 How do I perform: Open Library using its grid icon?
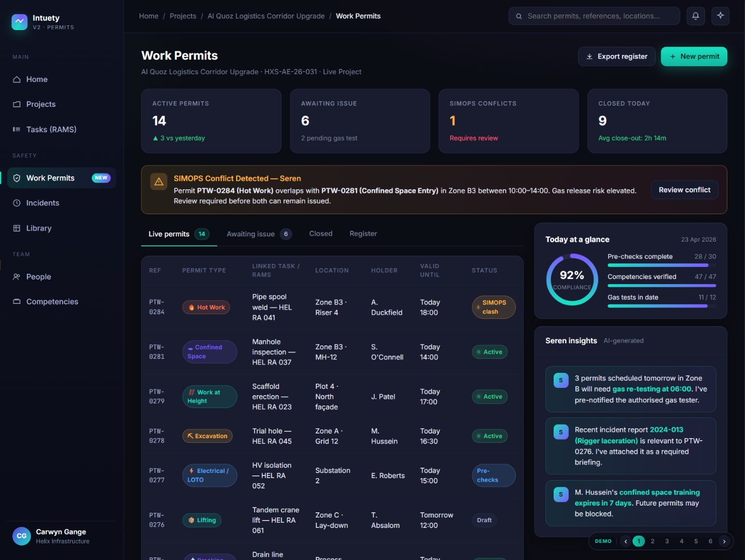pyautogui.click(x=16, y=228)
